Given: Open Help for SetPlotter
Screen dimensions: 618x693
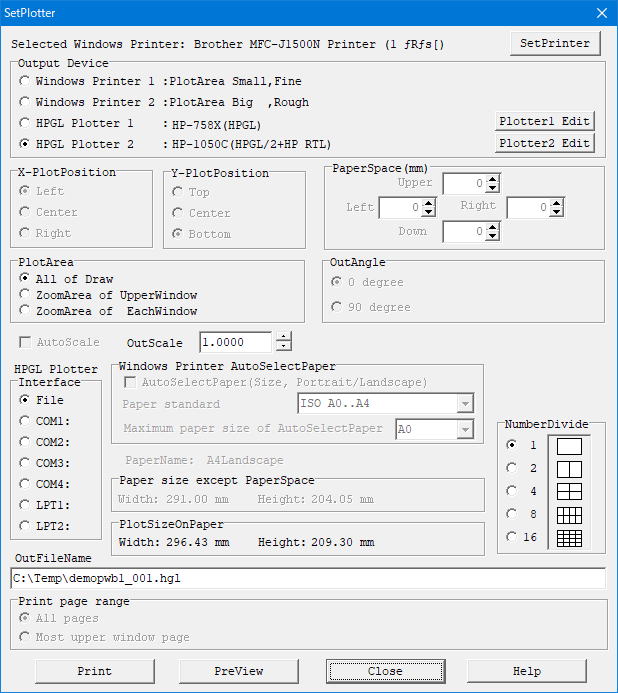Looking at the screenshot, I should (527, 671).
